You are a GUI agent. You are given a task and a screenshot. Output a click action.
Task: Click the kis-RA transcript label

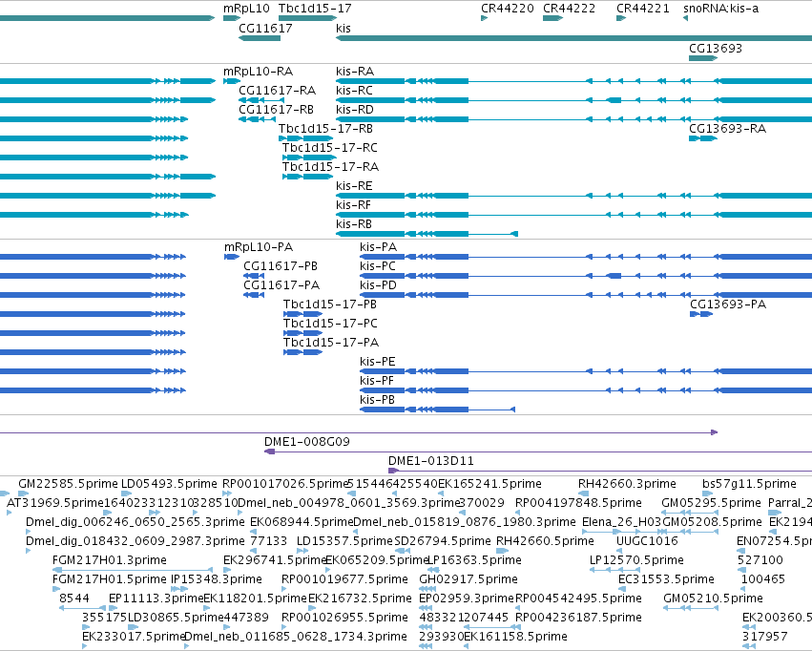355,71
